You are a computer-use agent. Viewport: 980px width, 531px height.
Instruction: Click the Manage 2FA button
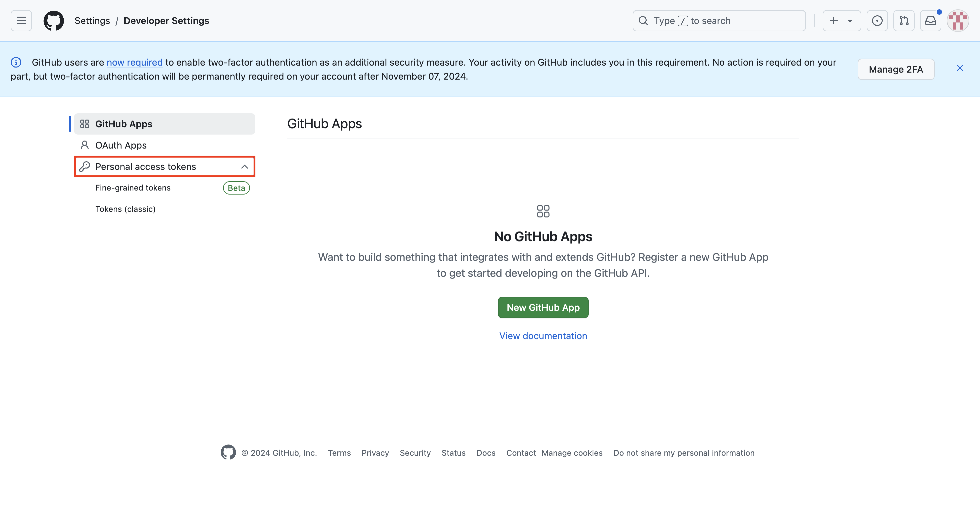(896, 69)
